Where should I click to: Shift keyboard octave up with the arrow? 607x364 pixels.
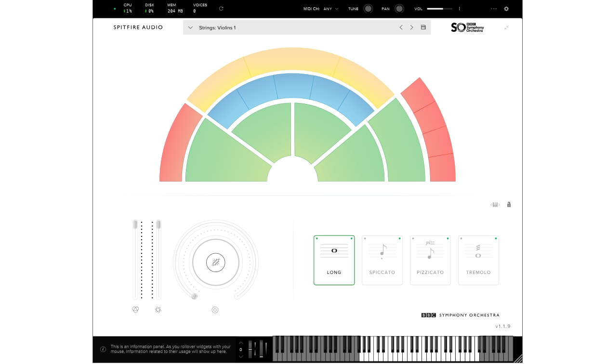click(241, 343)
